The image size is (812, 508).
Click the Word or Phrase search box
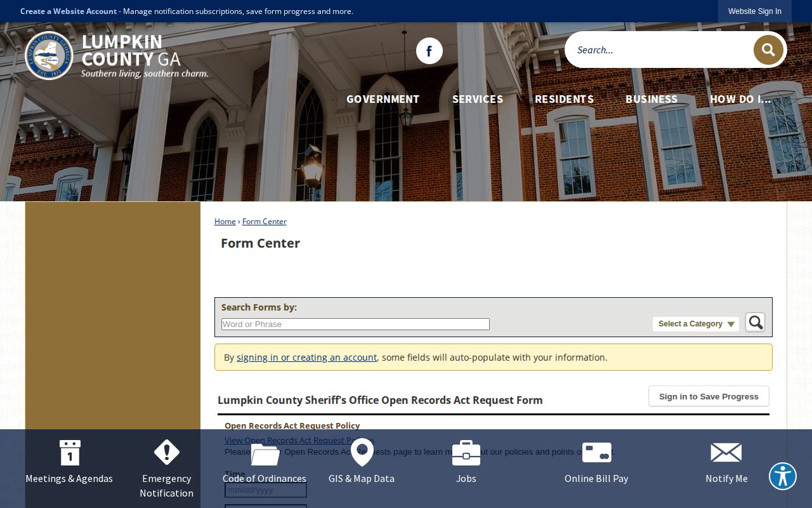[x=355, y=324]
